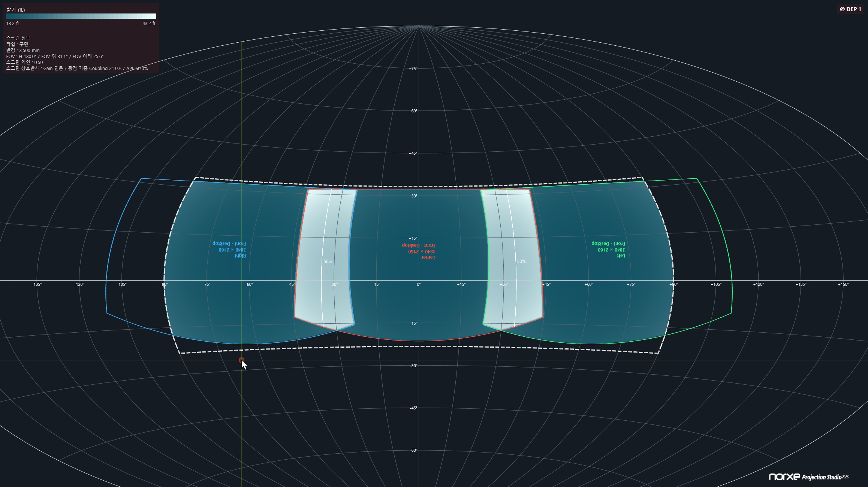Click the -135° longitude label

[x=37, y=285]
